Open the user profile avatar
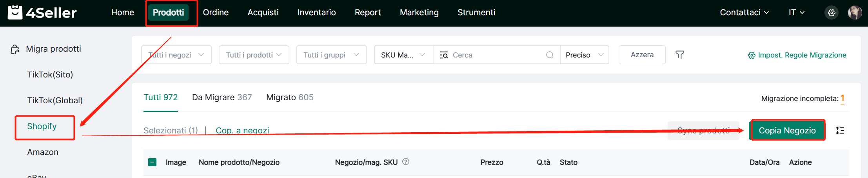 click(x=855, y=13)
